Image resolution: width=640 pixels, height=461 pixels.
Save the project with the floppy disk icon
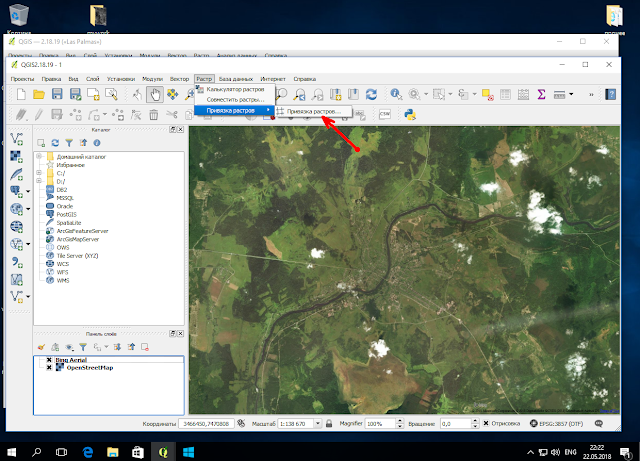point(57,94)
